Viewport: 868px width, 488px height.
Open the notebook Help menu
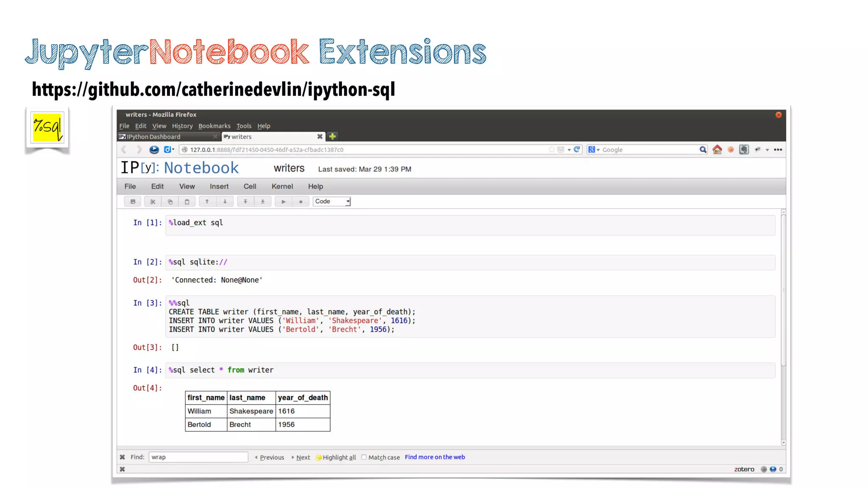click(315, 186)
